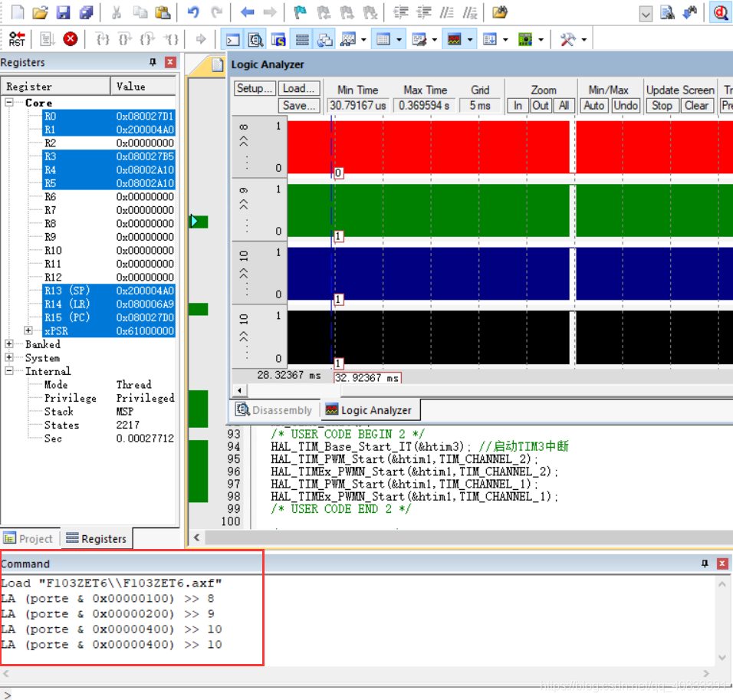Screen dimensions: 733x700
Task: Undo the last edit with blue arrow
Action: click(193, 12)
